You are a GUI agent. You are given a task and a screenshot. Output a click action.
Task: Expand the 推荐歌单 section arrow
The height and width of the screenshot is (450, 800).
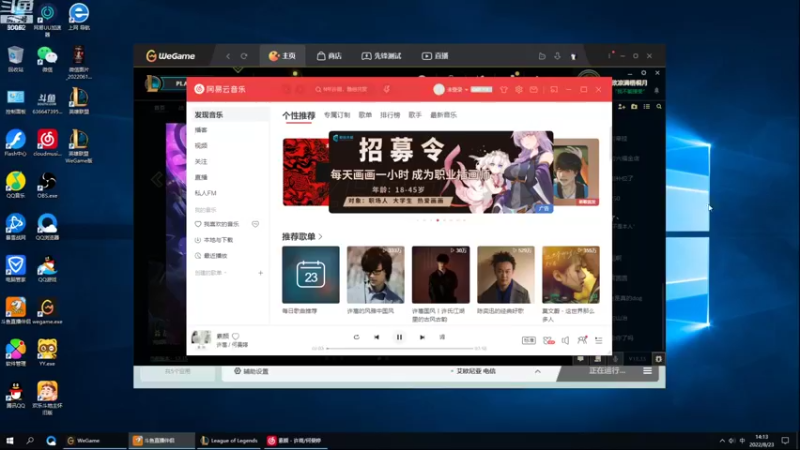pos(321,237)
